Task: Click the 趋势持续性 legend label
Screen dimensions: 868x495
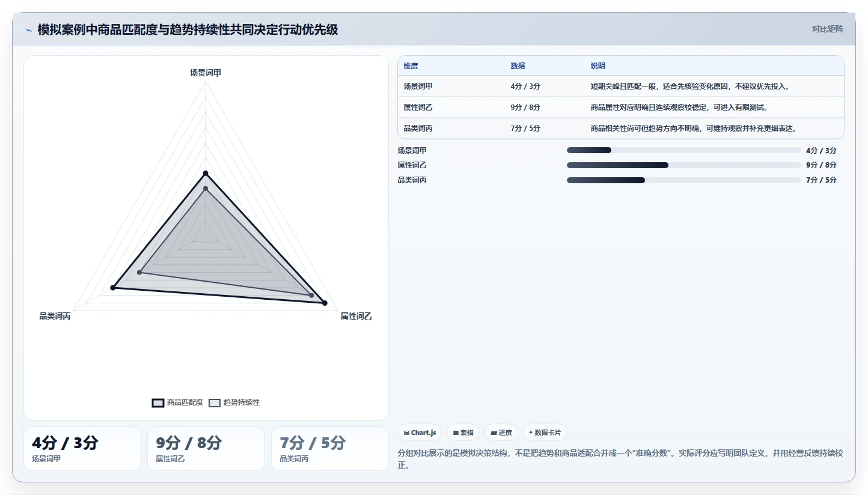Action: coord(242,402)
